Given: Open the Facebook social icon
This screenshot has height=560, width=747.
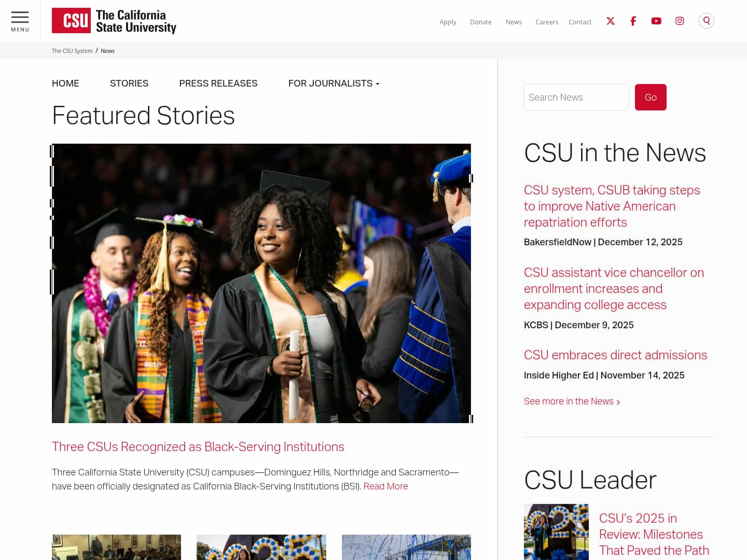Looking at the screenshot, I should click(633, 21).
